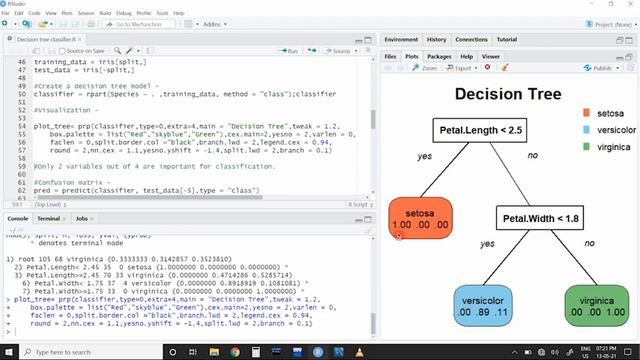Click the Print icon in main toolbar
The height and width of the screenshot is (360, 640).
(x=91, y=24)
